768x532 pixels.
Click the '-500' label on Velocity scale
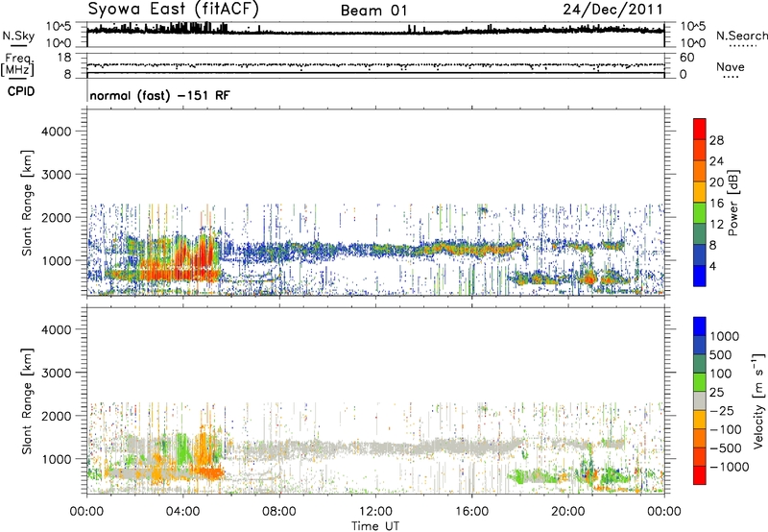click(x=726, y=448)
